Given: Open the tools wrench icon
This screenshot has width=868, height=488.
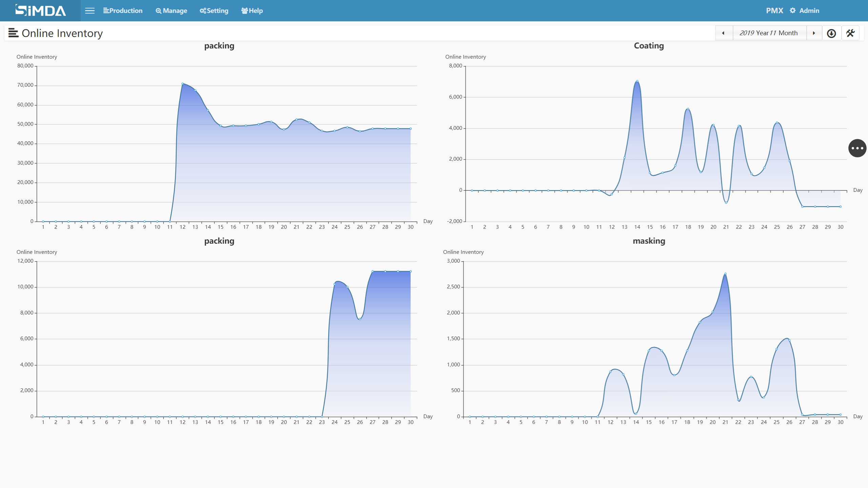Looking at the screenshot, I should pyautogui.click(x=850, y=33).
